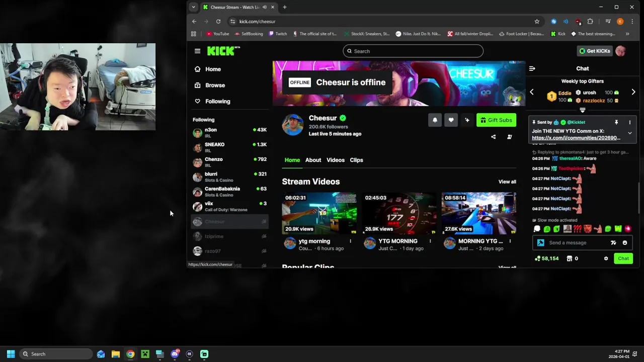Open options for MORNING YTG video
The image size is (644, 362).
(x=510, y=241)
